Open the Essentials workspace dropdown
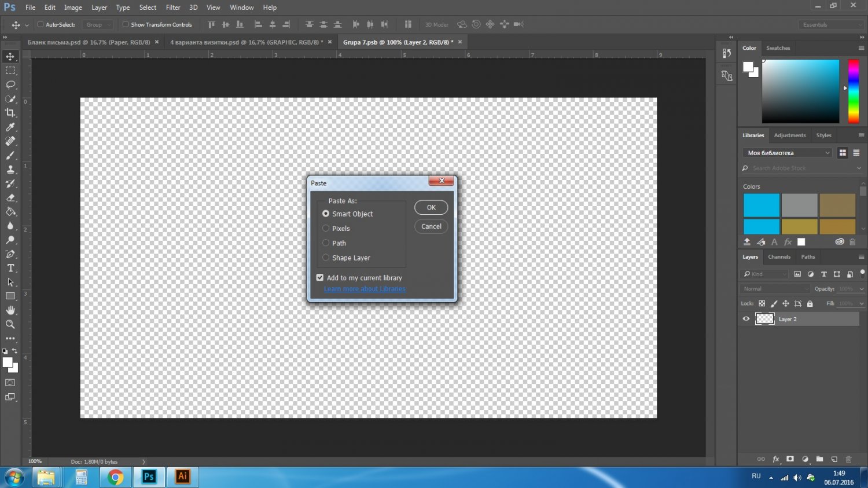 point(832,24)
